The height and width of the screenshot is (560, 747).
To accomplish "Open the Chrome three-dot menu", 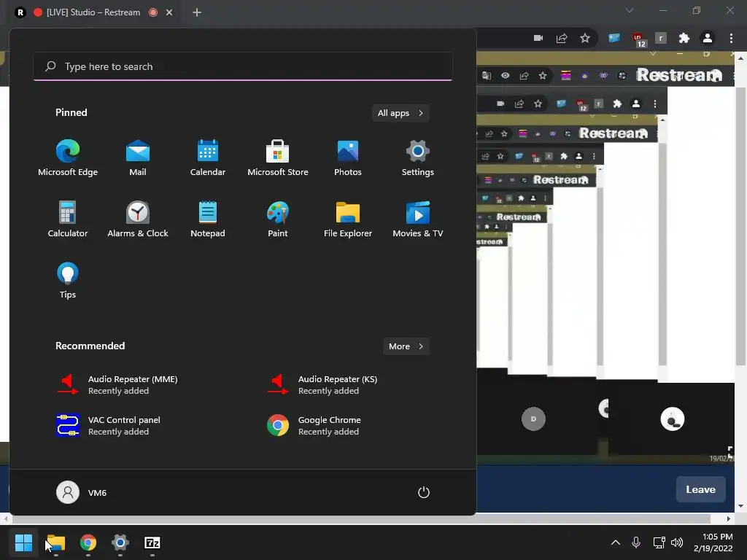I will tap(731, 38).
